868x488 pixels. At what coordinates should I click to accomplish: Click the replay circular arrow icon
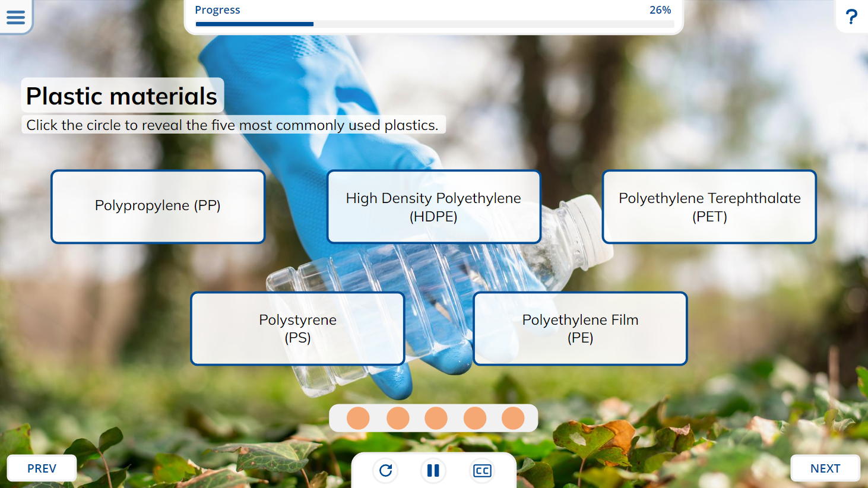tap(385, 471)
